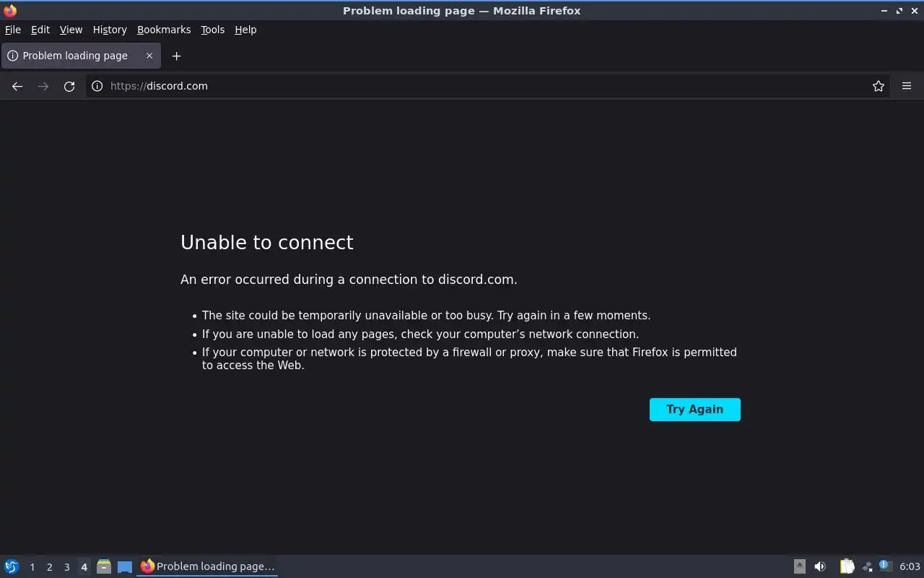Open the Tools menu

(213, 30)
